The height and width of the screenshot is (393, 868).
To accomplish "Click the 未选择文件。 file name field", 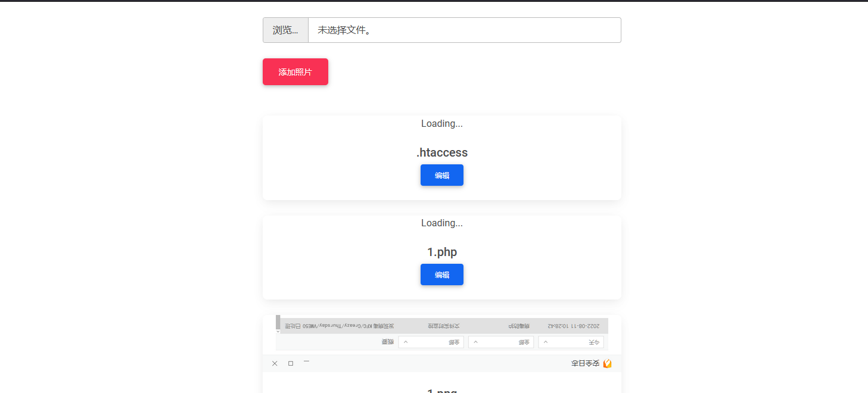I will click(x=464, y=30).
